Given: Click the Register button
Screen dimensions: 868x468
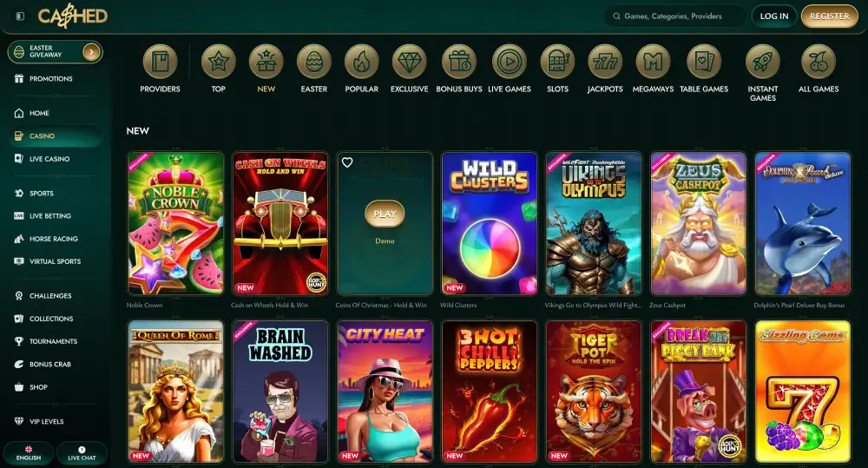Looking at the screenshot, I should click(x=829, y=16).
